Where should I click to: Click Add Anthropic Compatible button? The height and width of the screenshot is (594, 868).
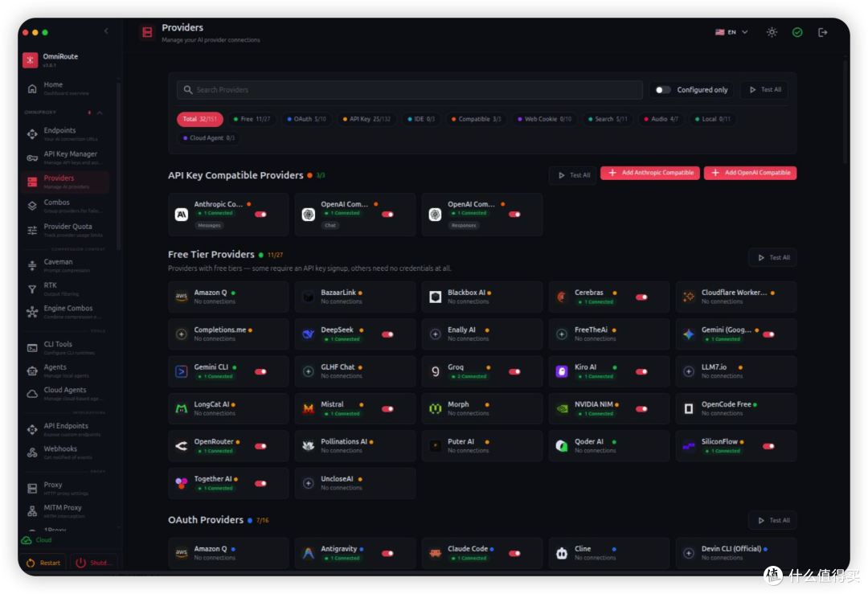650,173
